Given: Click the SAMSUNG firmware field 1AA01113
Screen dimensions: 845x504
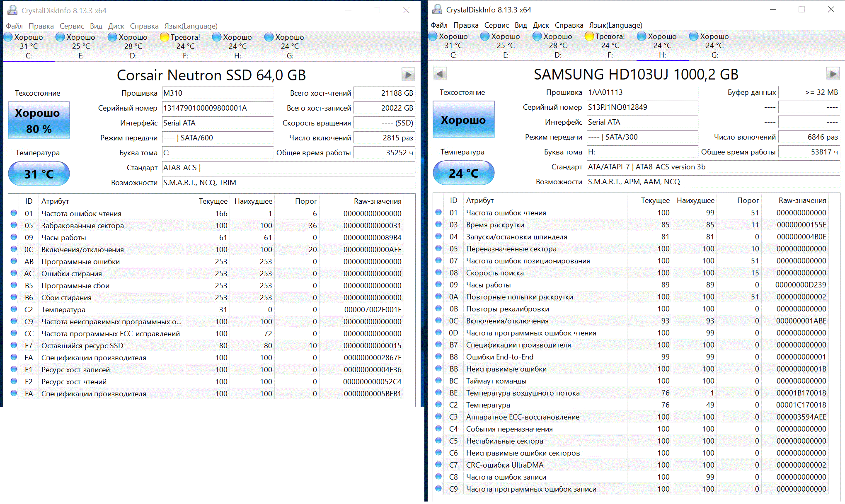Looking at the screenshot, I should [642, 92].
